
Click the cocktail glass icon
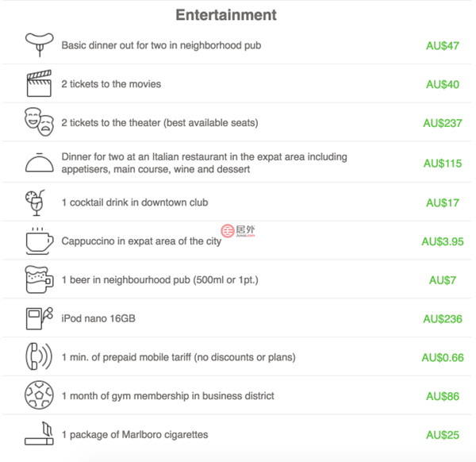(x=36, y=202)
